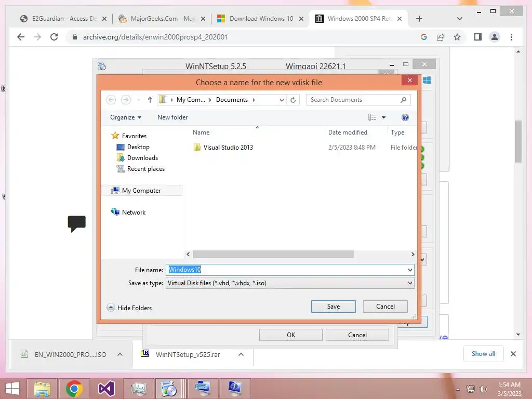Open Windows Start button

(12, 389)
